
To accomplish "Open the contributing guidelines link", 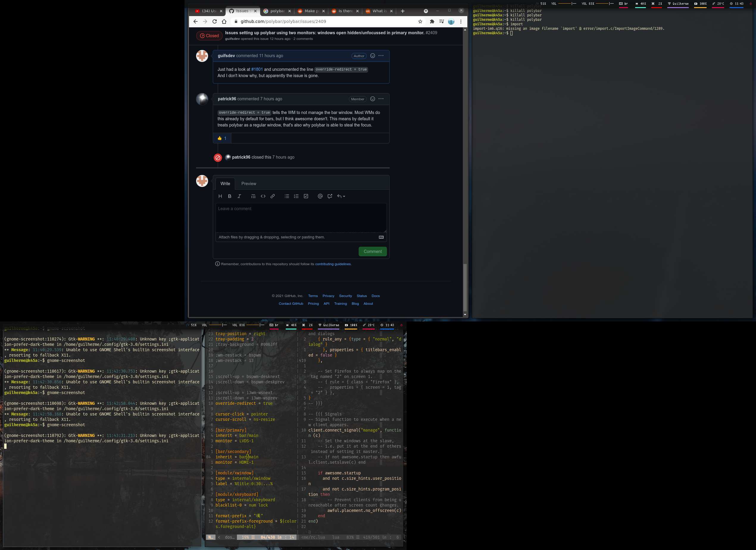I will click(x=333, y=264).
